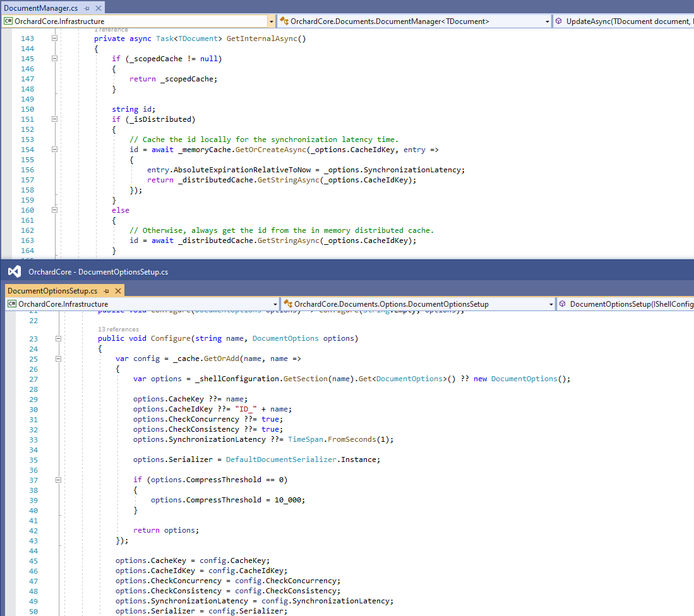Collapse the else block at line 160
Image resolution: width=694 pixels, height=616 pixels.
(x=54, y=210)
